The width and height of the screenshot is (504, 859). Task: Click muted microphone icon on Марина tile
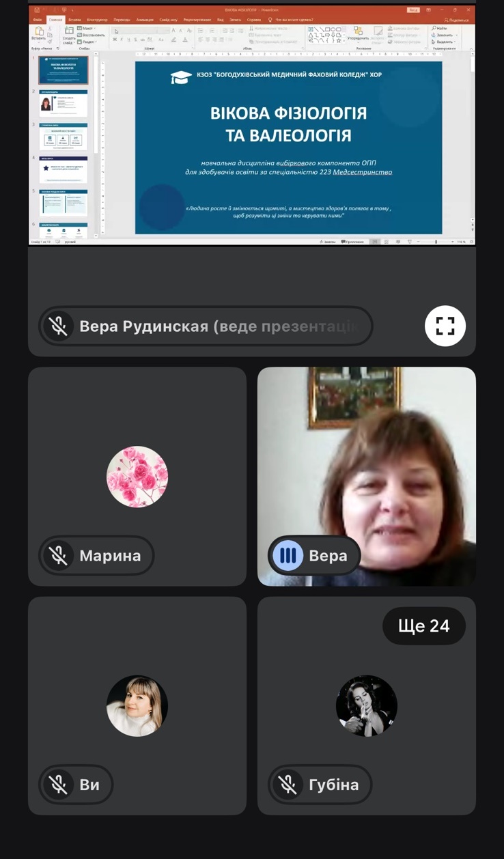pyautogui.click(x=59, y=555)
